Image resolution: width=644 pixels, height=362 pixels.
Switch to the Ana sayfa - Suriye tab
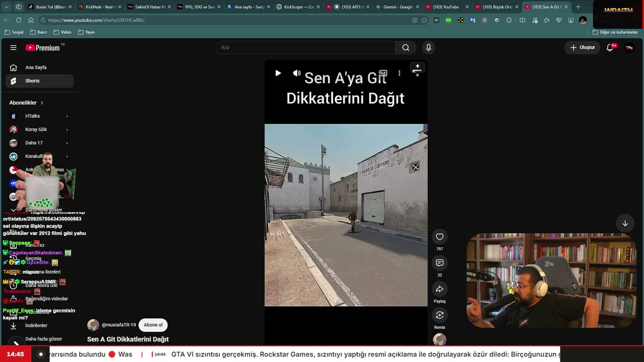click(x=249, y=7)
